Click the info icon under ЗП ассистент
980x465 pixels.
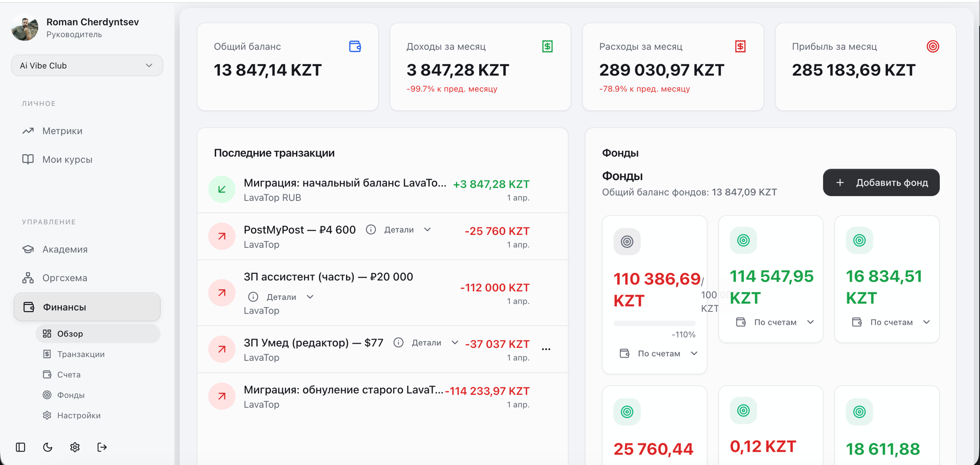pyautogui.click(x=253, y=297)
